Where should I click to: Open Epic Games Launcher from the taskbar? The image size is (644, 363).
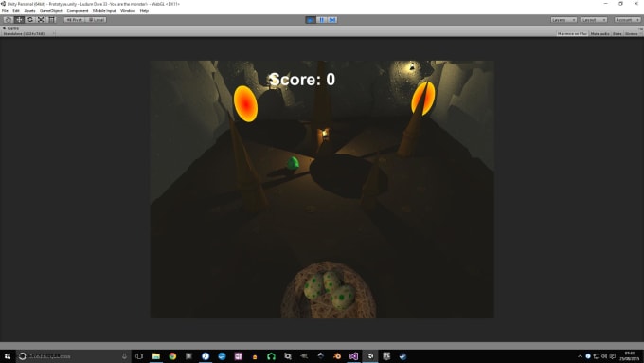point(386,356)
